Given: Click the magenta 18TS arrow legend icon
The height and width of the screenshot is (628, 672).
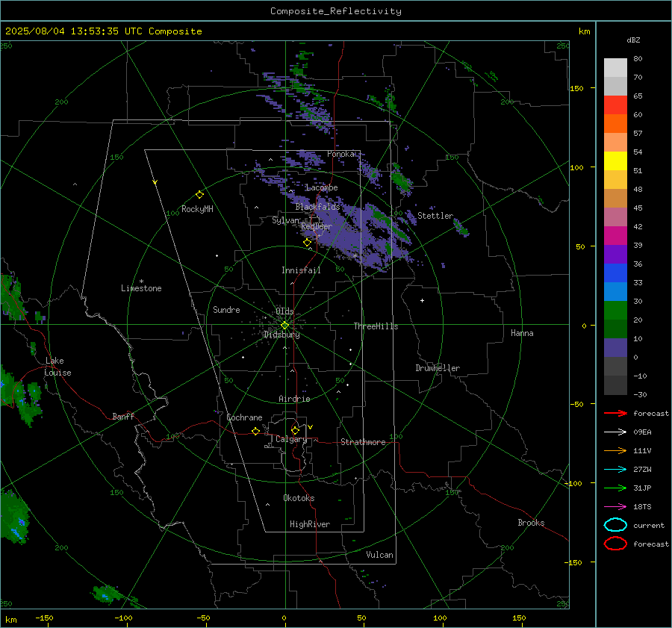Looking at the screenshot, I should click(x=615, y=507).
